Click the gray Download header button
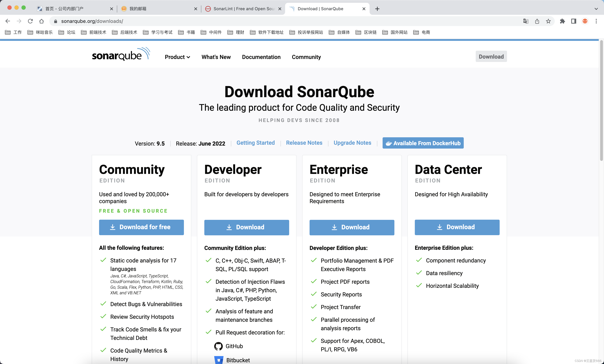 point(491,56)
